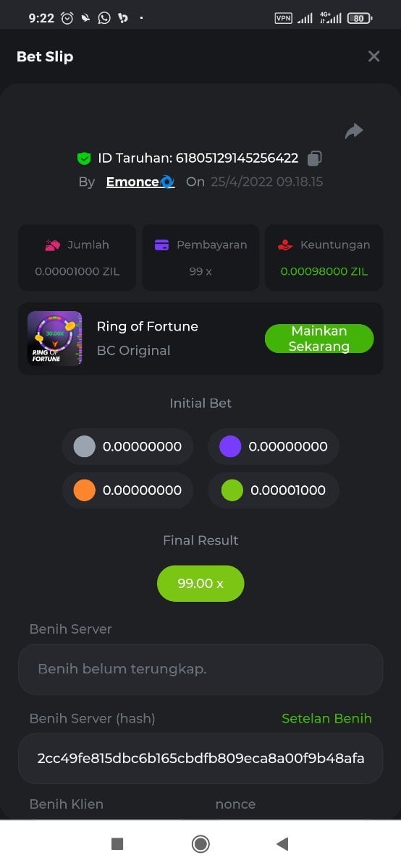Click the Benih Server seed field
Viewport: 401px width, 868px height.
tap(200, 669)
